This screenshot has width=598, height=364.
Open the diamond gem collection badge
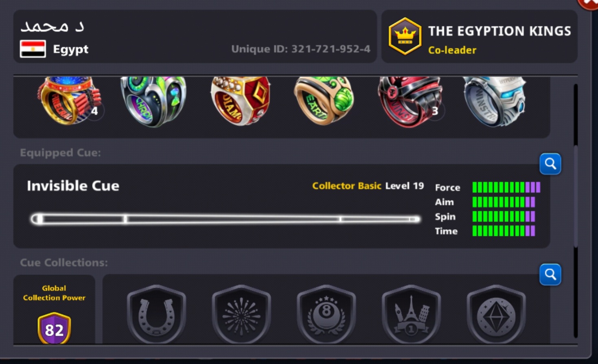coord(496,314)
